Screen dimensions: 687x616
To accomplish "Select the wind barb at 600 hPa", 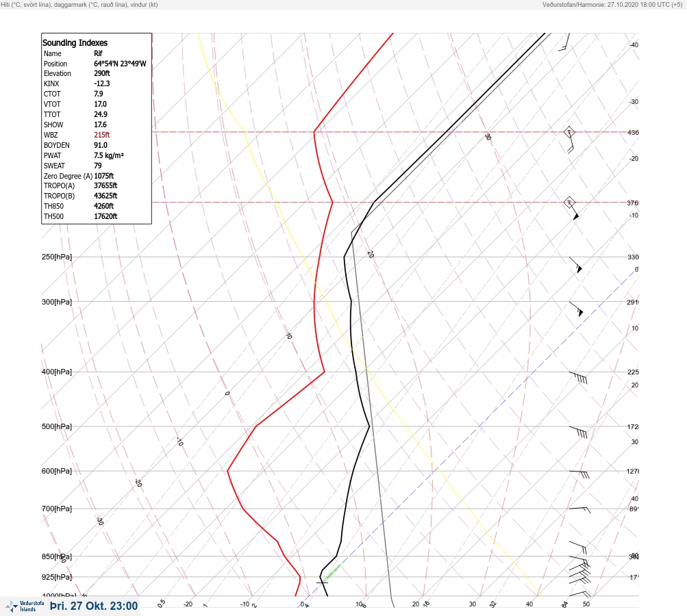I will click(579, 474).
